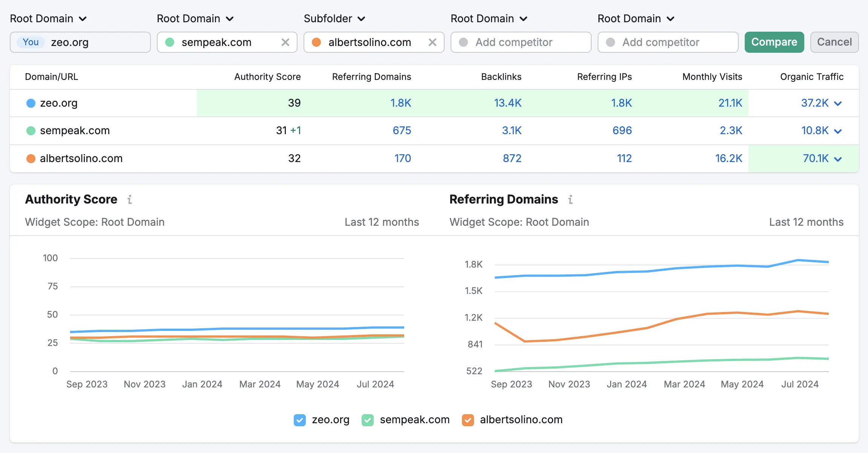Expand zeo.org organic traffic chevron
Image resolution: width=868 pixels, height=453 pixels.
pyautogui.click(x=838, y=103)
